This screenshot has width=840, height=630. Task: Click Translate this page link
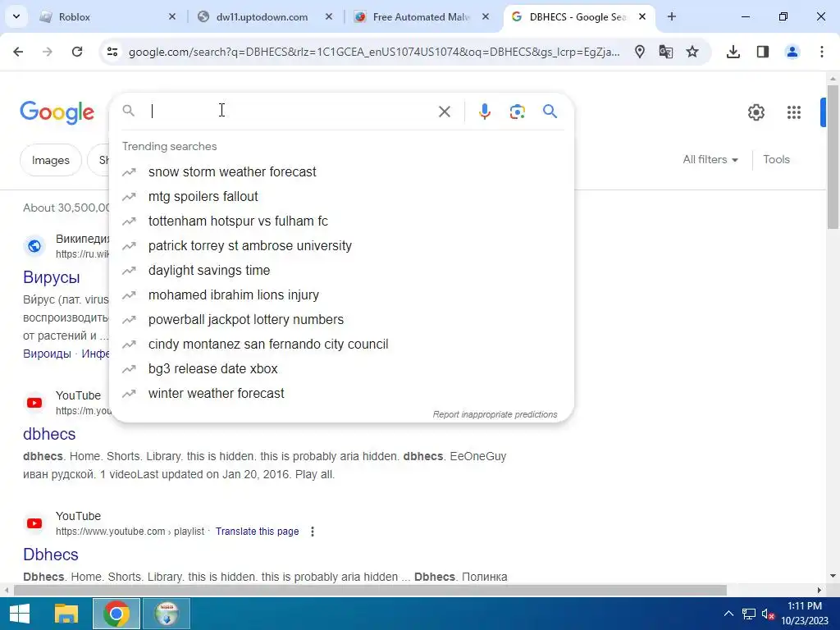tap(257, 532)
